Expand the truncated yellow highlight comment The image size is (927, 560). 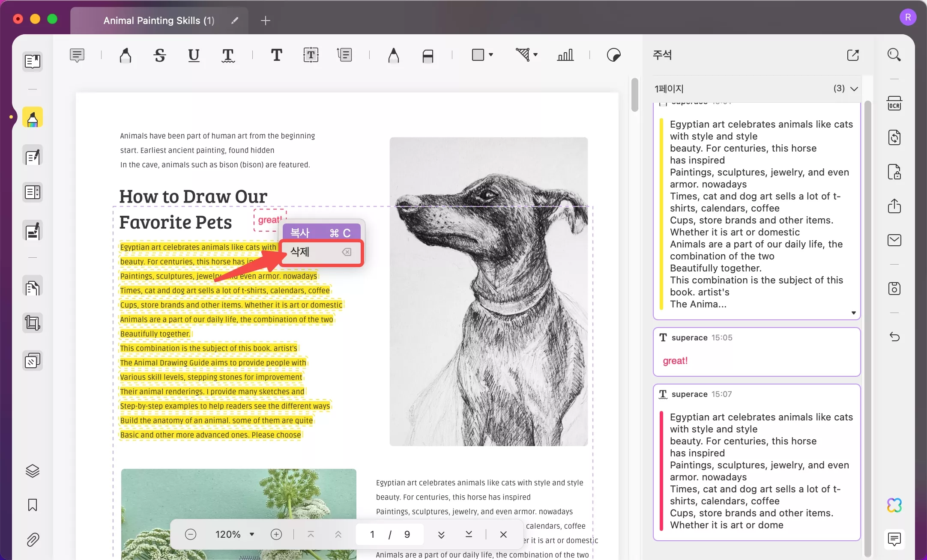(x=853, y=313)
